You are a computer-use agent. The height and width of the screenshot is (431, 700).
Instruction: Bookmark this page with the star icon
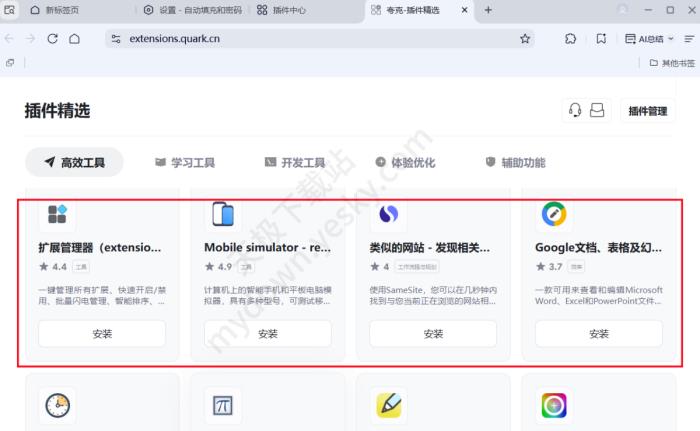click(x=525, y=39)
